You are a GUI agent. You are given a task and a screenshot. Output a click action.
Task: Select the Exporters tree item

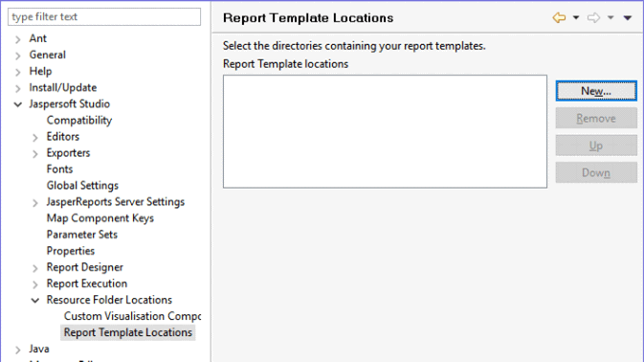coord(68,153)
